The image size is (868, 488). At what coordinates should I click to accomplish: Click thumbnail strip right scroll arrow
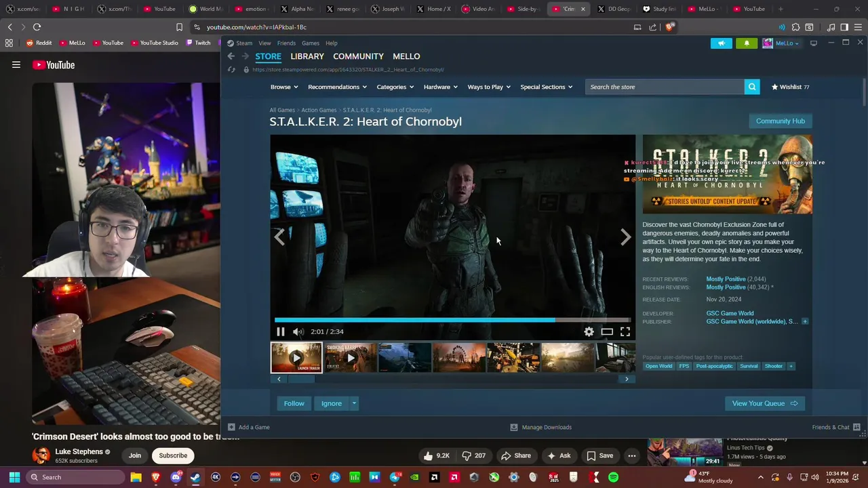tap(627, 380)
